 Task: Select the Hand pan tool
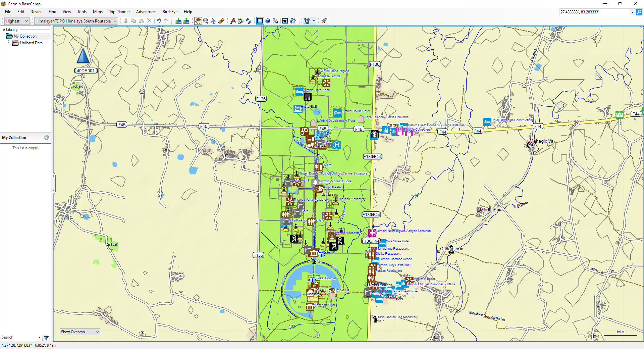pos(198,21)
